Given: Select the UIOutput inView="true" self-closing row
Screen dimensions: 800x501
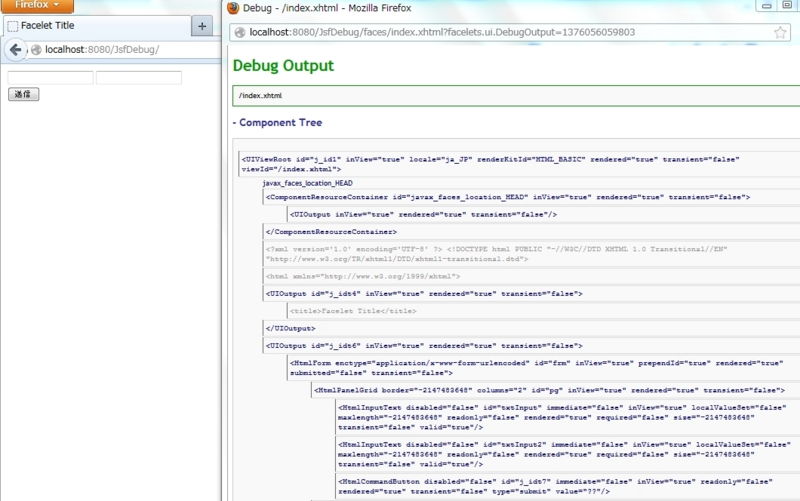Looking at the screenshot, I should click(x=543, y=214).
